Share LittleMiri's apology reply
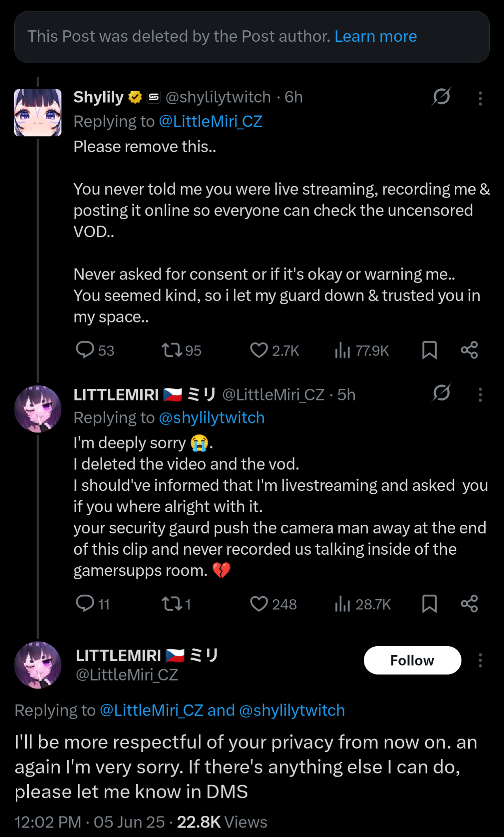The height and width of the screenshot is (837, 504). pyautogui.click(x=469, y=604)
